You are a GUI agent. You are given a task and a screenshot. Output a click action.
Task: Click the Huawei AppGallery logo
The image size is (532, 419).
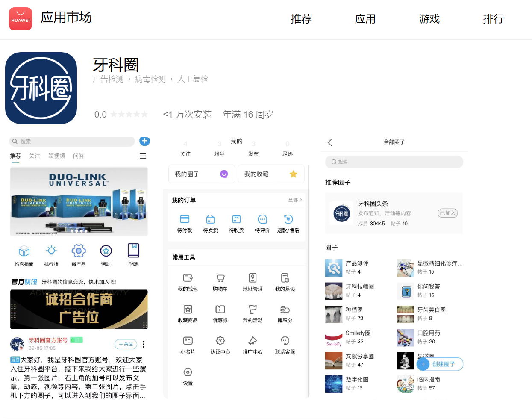tap(21, 19)
